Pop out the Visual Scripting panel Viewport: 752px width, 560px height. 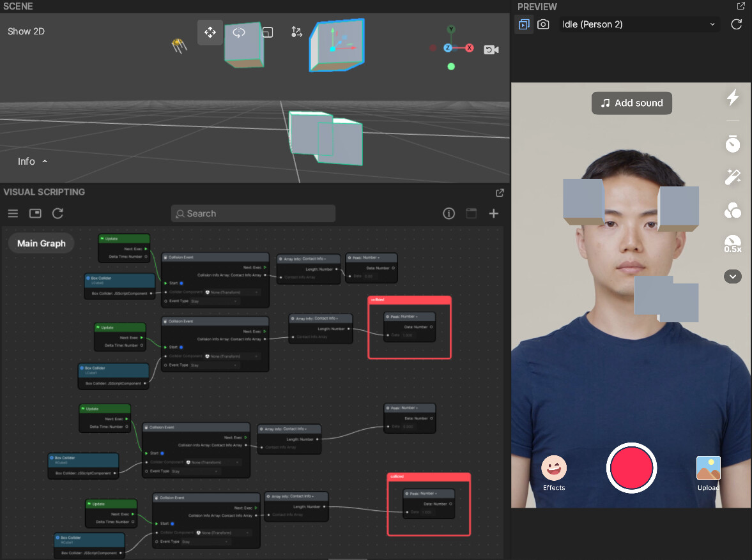[500, 192]
